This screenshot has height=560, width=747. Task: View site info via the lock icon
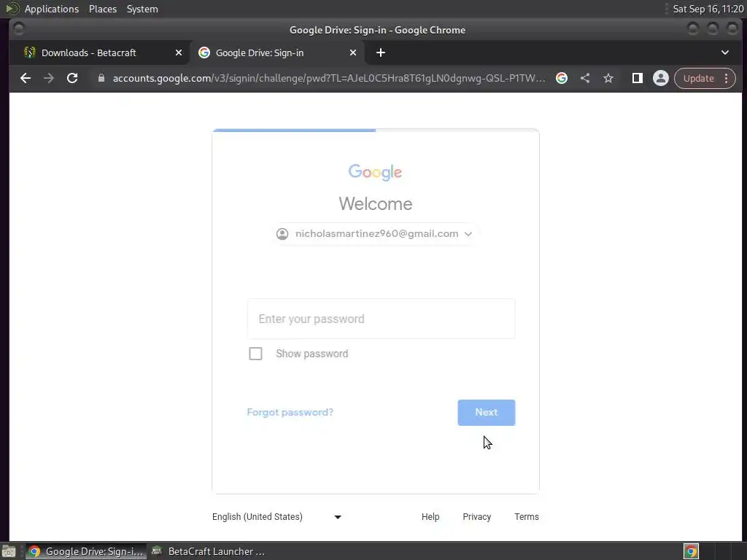point(101,78)
